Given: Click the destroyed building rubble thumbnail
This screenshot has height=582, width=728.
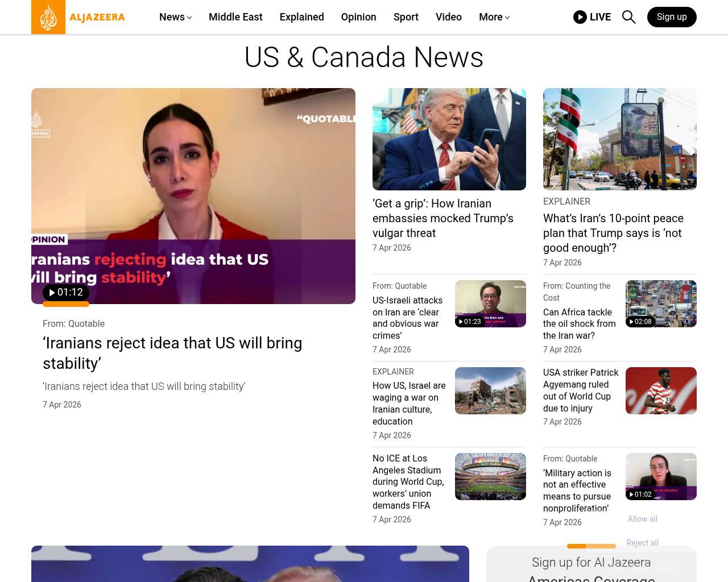Looking at the screenshot, I should tap(490, 390).
